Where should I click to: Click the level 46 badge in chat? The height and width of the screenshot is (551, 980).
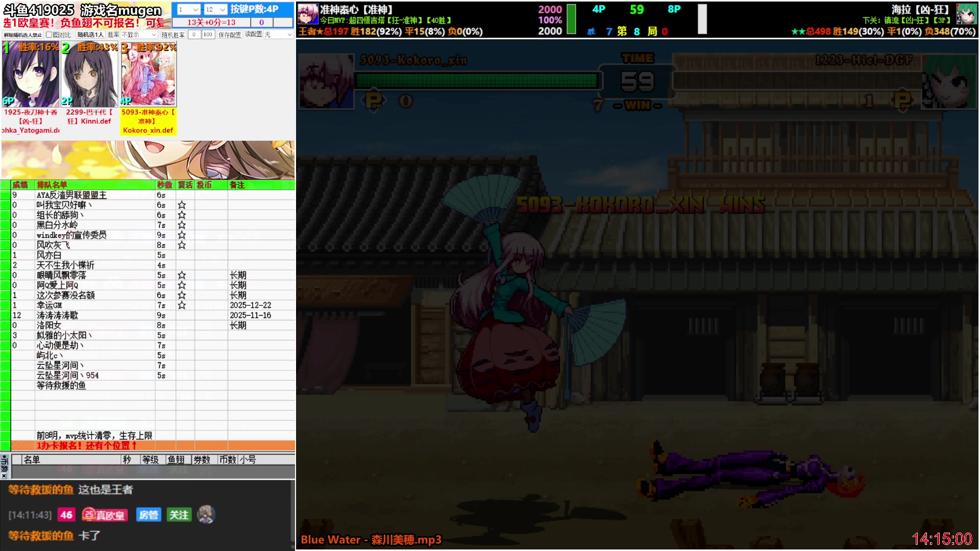[66, 515]
